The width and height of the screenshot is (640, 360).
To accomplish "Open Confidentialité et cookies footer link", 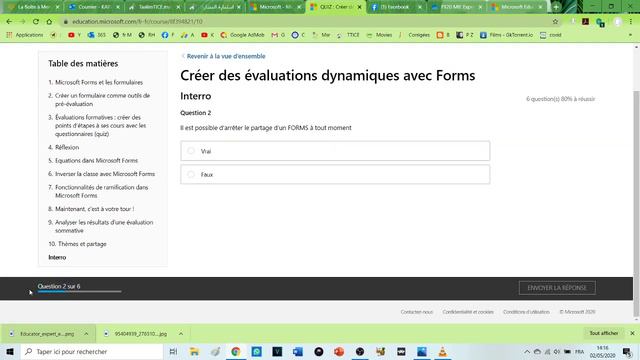I will point(468,312).
